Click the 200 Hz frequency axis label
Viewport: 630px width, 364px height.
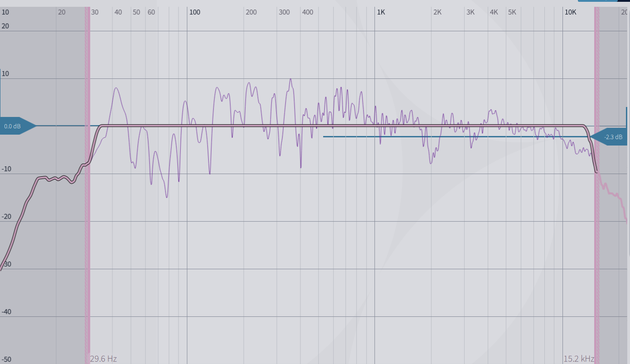pos(251,12)
